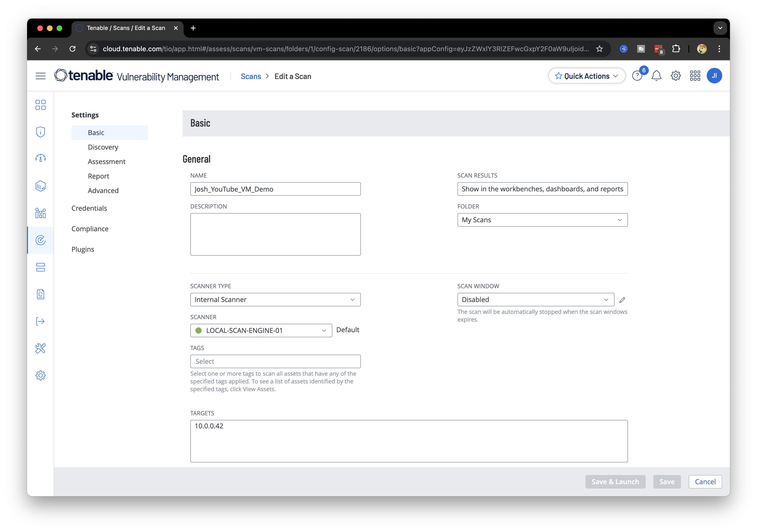Open the sidebar settings gear icon
The height and width of the screenshot is (532, 757).
(40, 375)
